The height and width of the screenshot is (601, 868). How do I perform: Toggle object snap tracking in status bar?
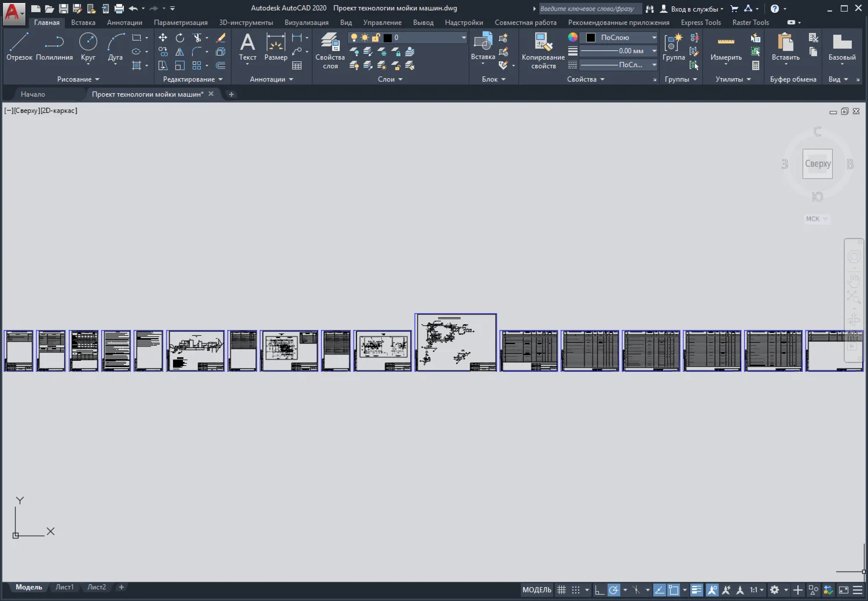coord(659,590)
